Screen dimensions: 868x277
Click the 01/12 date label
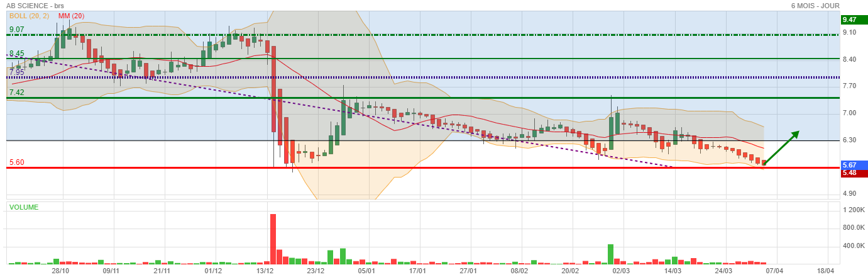coord(213,271)
